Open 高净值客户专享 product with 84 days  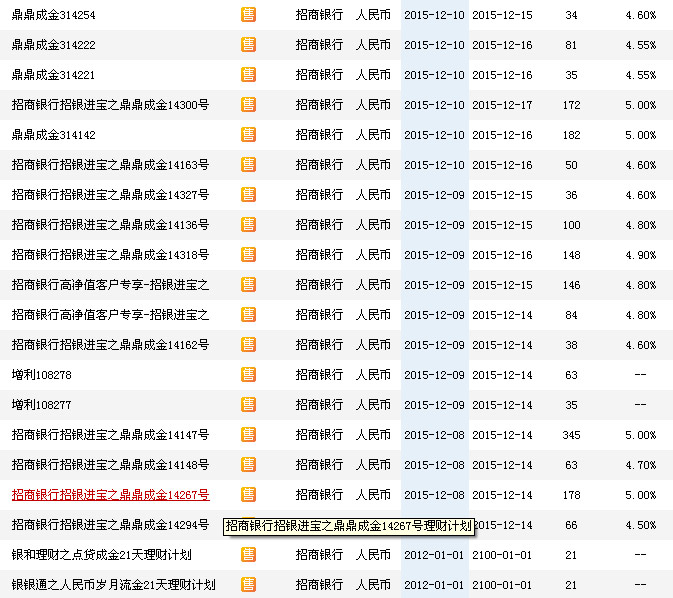[110, 315]
